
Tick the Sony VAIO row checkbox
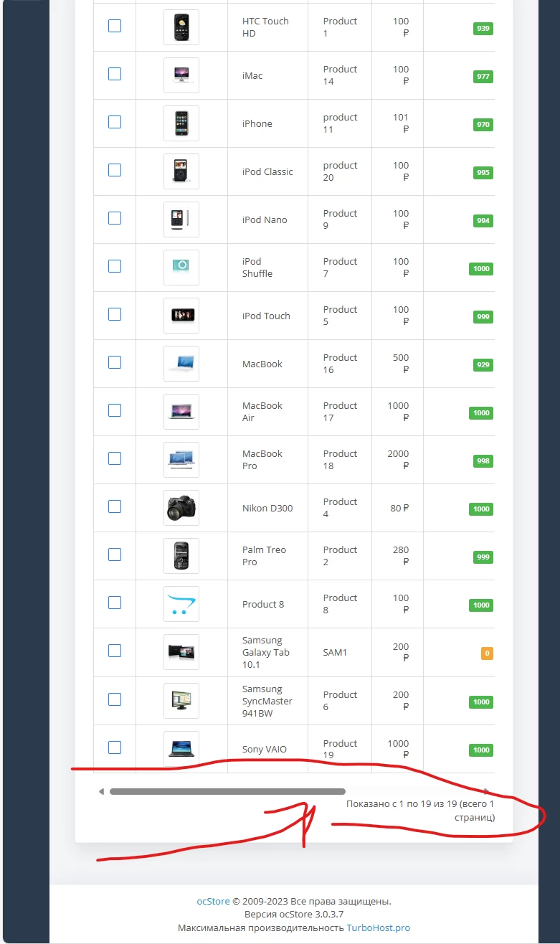(115, 747)
